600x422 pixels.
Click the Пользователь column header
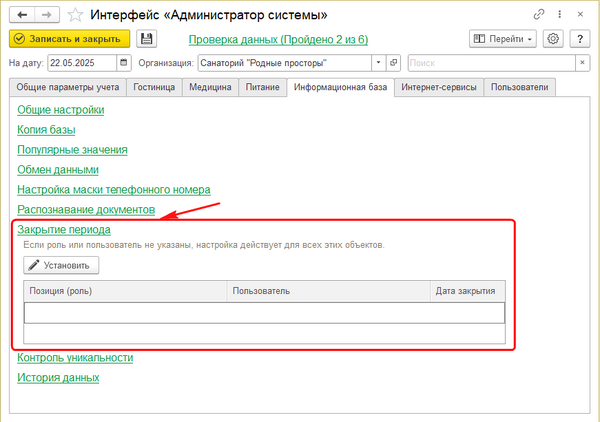pyautogui.click(x=329, y=291)
